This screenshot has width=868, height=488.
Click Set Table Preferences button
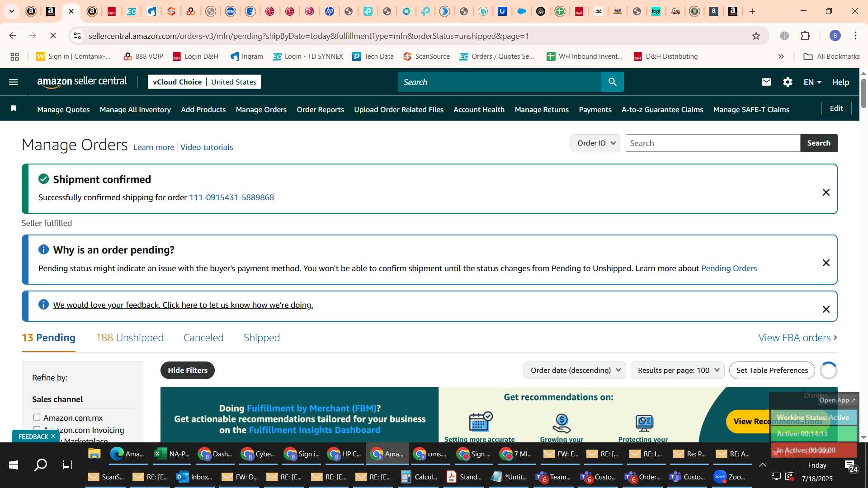[772, 370]
